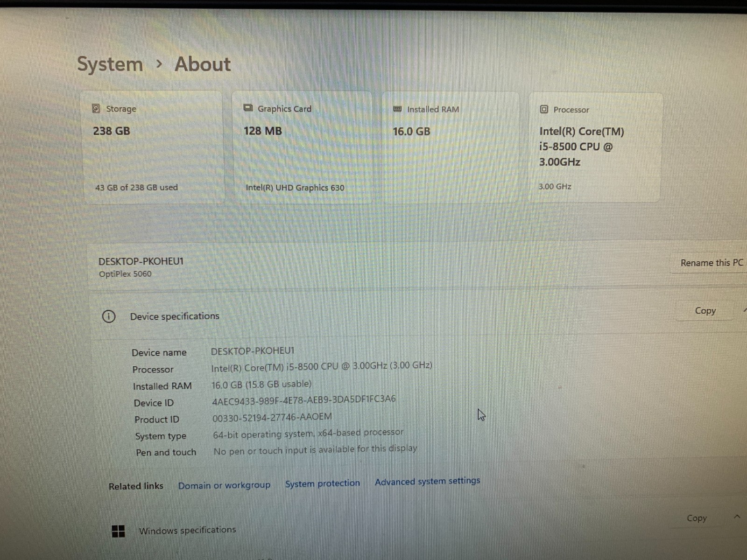Copy the Windows specifications
The image size is (747, 560).
click(697, 518)
